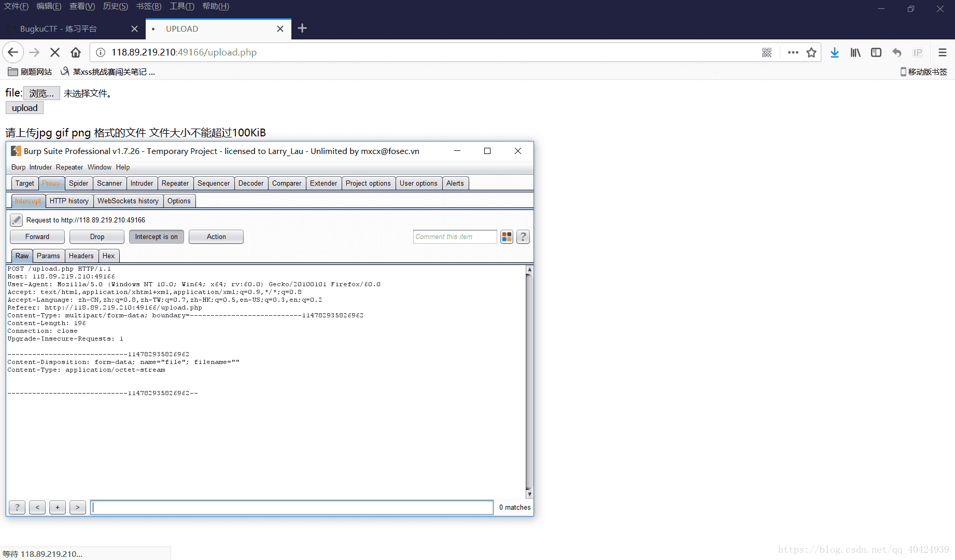Toggle the Intercept is on button
This screenshot has height=560, width=955.
(157, 237)
